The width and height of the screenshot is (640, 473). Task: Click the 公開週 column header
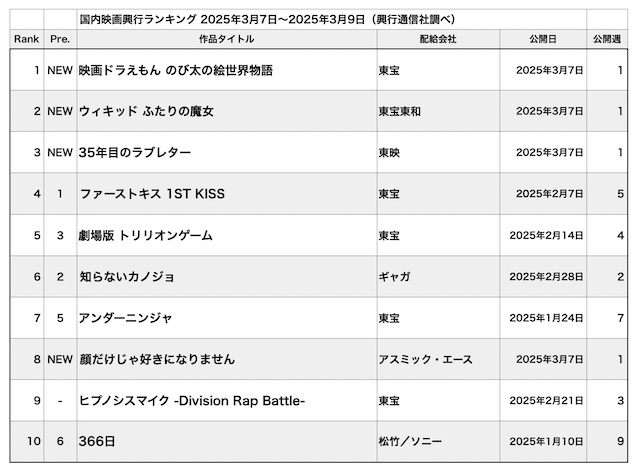click(607, 38)
